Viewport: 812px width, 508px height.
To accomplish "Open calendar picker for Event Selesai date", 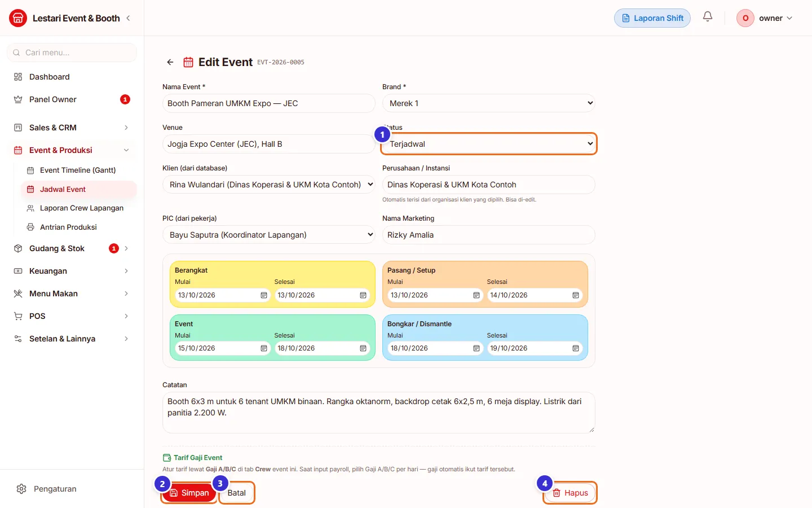I will click(363, 348).
